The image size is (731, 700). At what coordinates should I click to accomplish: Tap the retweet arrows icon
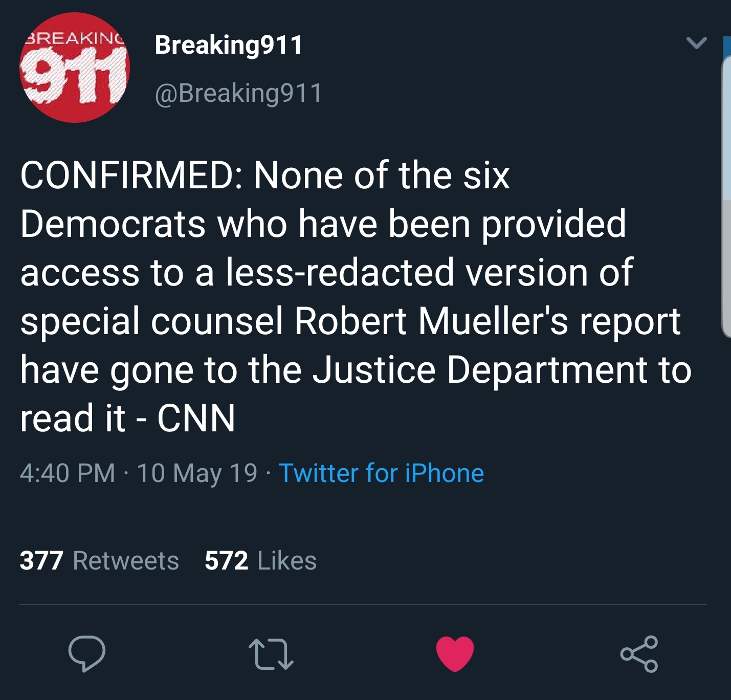click(x=271, y=653)
